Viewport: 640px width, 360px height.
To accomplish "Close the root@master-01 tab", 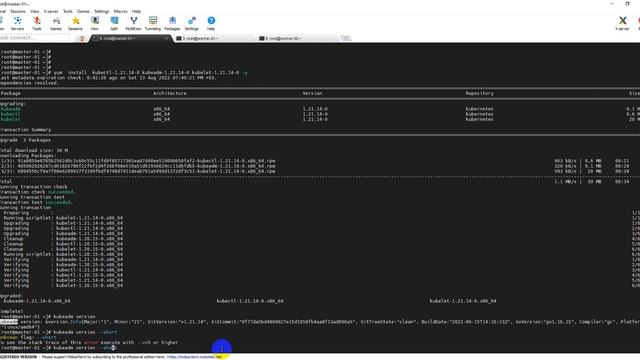I will (167, 38).
